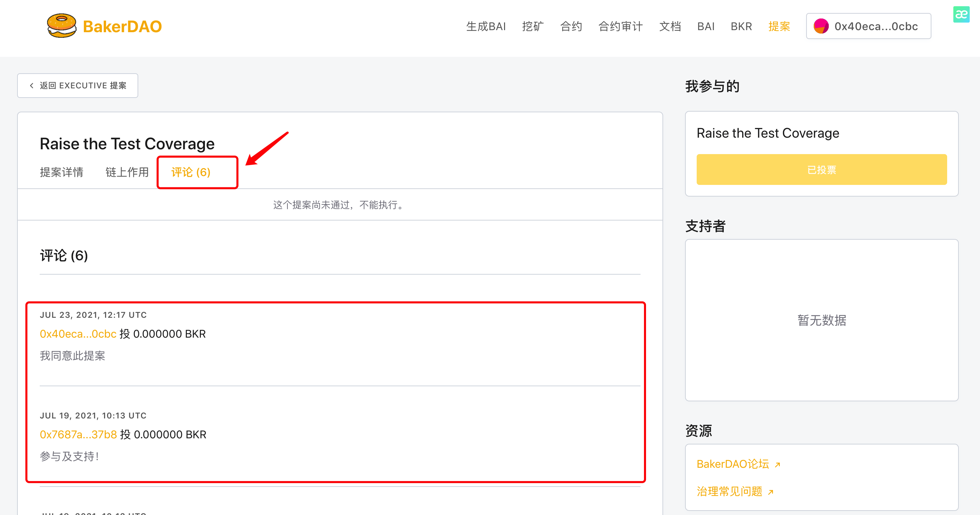The image size is (980, 515).
Task: Click timestamp JUL 23, 2021, 12:17 UTC
Action: [x=93, y=315]
